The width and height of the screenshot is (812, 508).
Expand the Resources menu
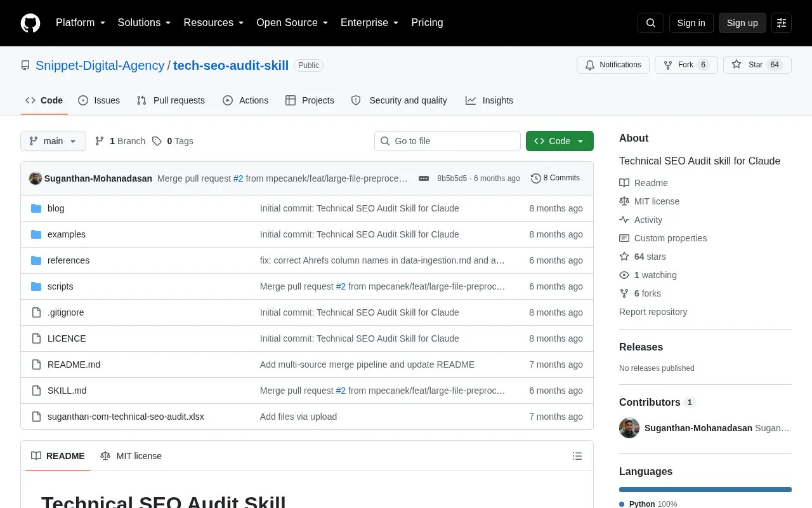(x=214, y=23)
